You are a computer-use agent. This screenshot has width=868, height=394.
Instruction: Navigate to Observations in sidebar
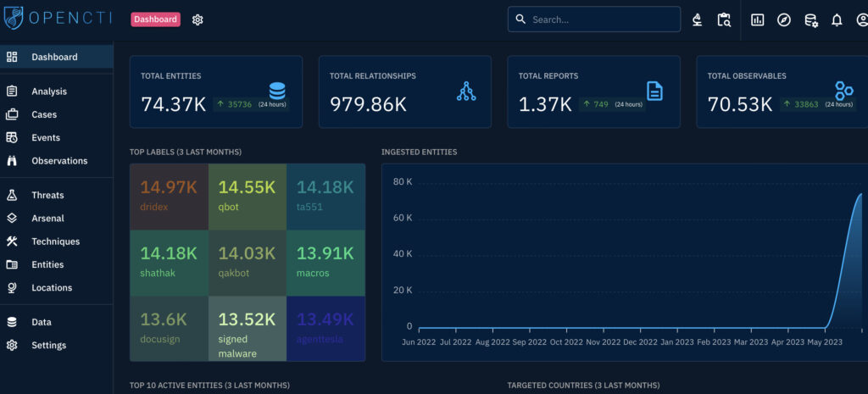pyautogui.click(x=59, y=161)
